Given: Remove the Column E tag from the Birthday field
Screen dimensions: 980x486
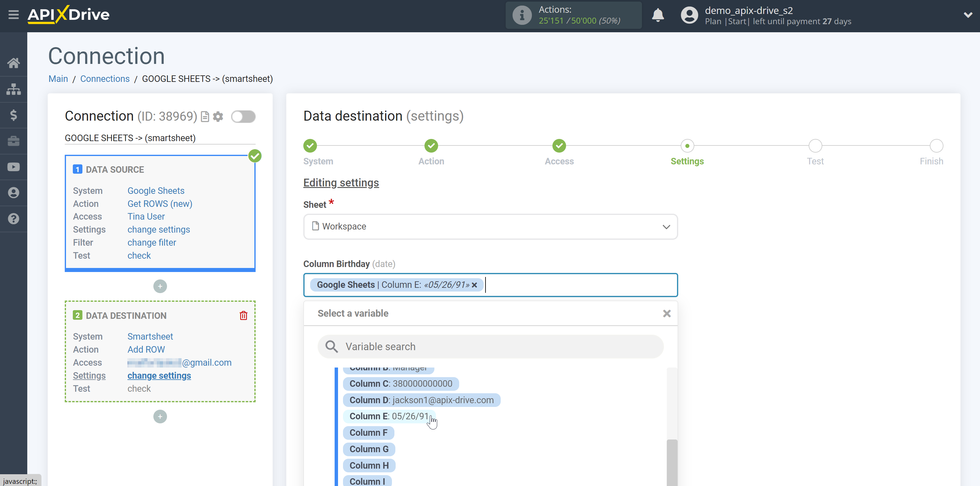Looking at the screenshot, I should [474, 285].
